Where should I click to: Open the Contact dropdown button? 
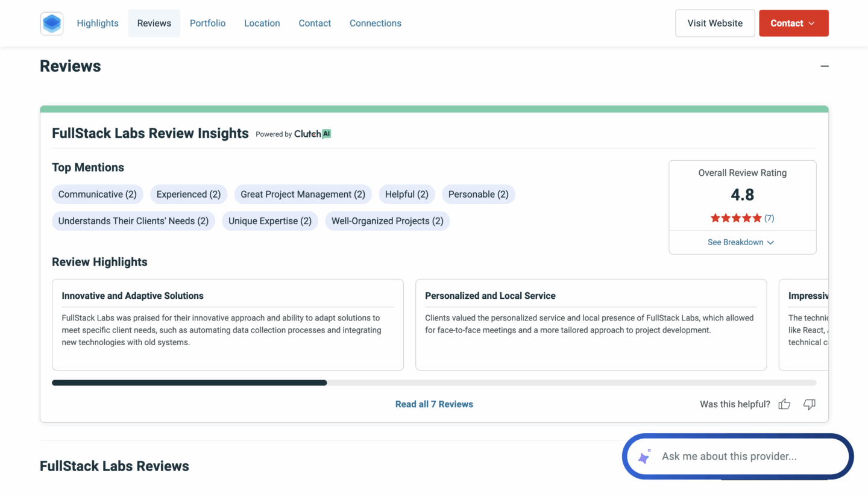tap(793, 23)
